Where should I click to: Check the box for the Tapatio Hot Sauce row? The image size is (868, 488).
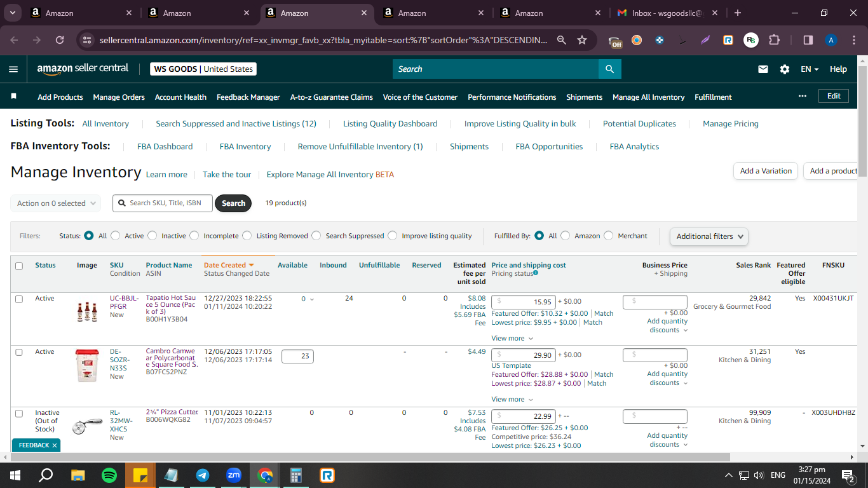pyautogui.click(x=19, y=299)
